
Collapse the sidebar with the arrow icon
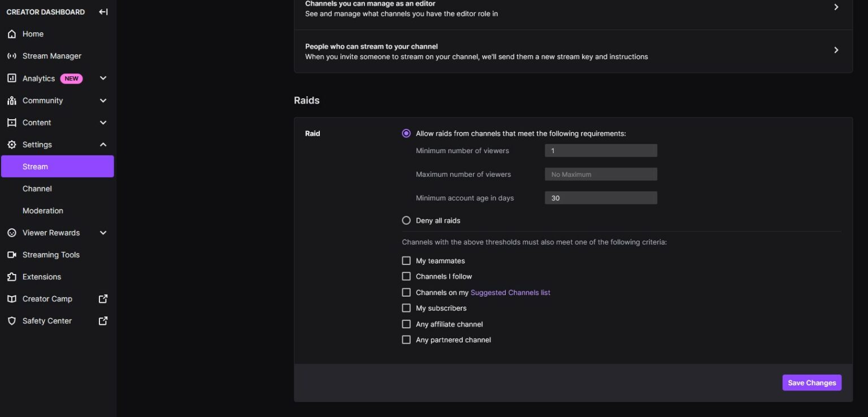(103, 11)
